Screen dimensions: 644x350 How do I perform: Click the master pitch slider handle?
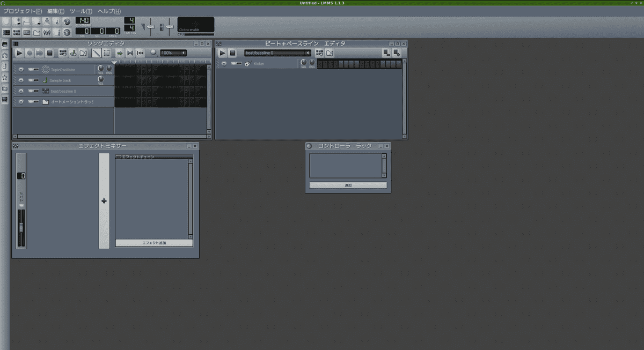tap(170, 27)
